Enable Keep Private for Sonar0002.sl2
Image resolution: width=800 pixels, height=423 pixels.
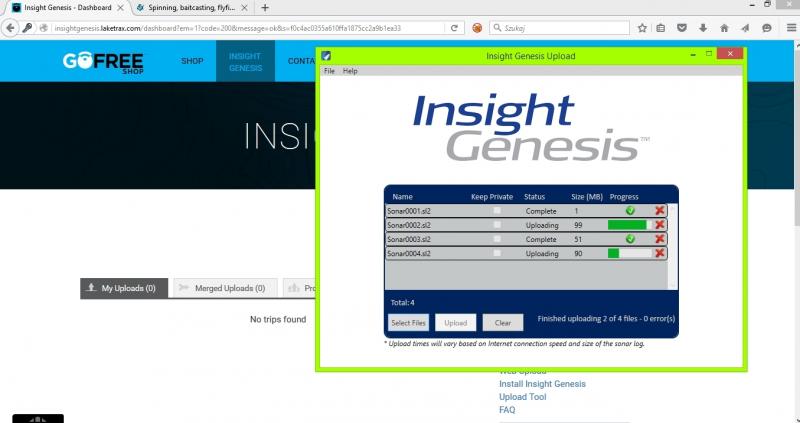coord(497,225)
